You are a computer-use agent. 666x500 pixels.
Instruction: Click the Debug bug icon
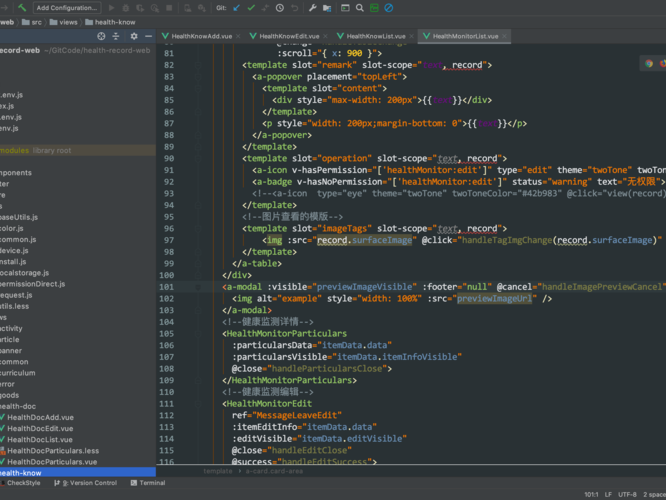click(x=126, y=8)
